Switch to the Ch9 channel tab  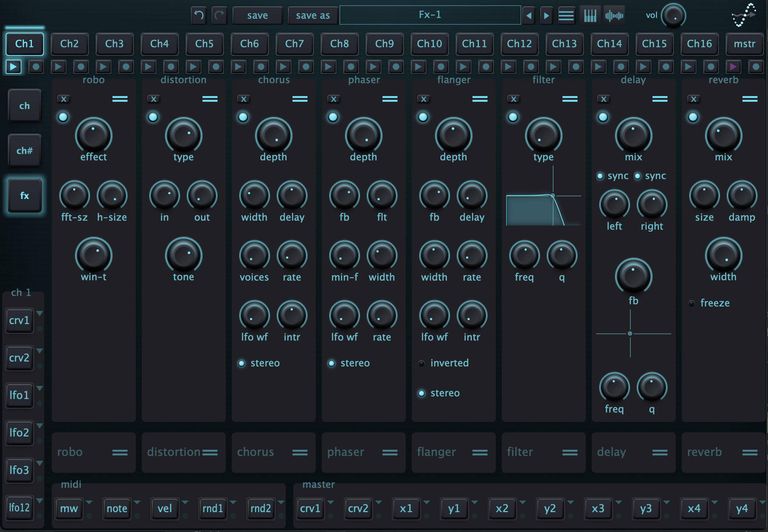pyautogui.click(x=384, y=44)
